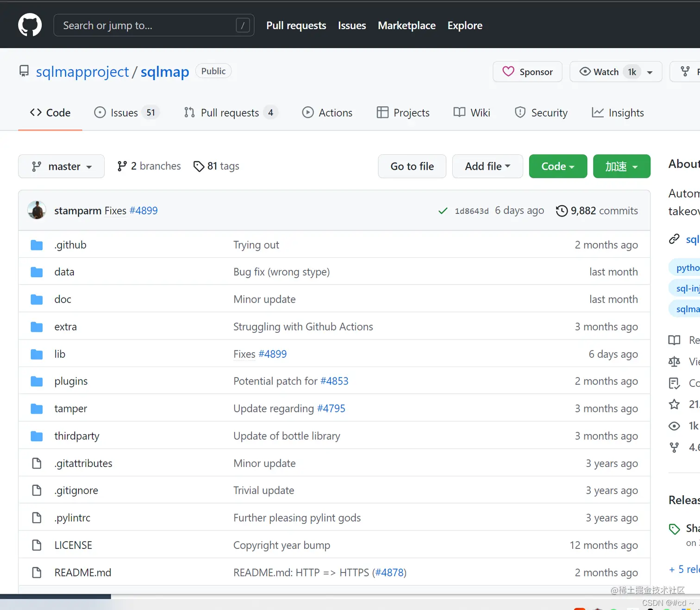Image resolution: width=700 pixels, height=610 pixels.
Task: Open the tamper folder name
Action: pos(70,409)
